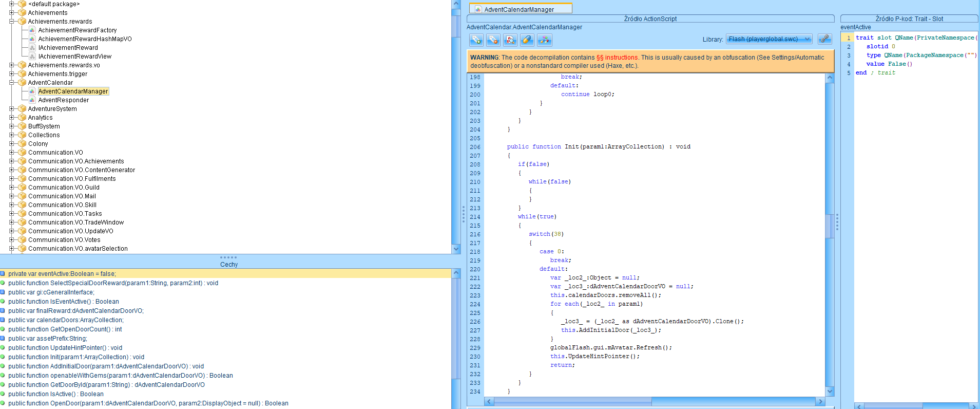Viewport: 980px width, 409px height.
Task: Select trait GetOpenDoorCount function
Action: pyautogui.click(x=65, y=329)
